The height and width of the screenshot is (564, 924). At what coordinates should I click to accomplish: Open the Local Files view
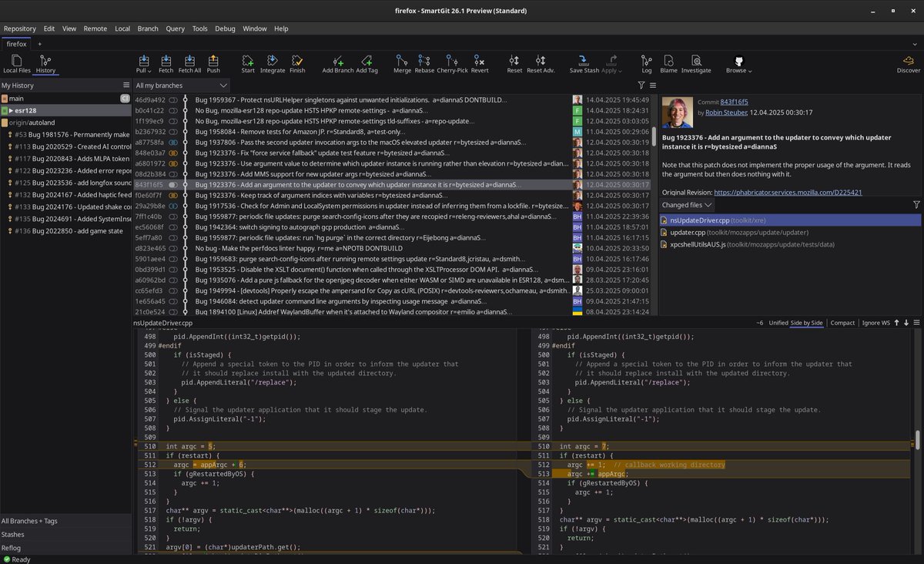pyautogui.click(x=17, y=63)
